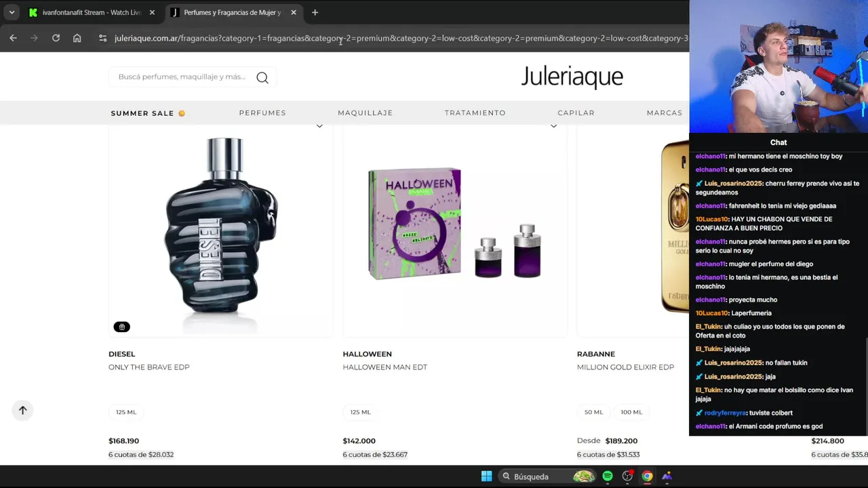Viewport: 868px width, 488px height.
Task: Click the streamer webcam overlay
Action: (778, 66)
